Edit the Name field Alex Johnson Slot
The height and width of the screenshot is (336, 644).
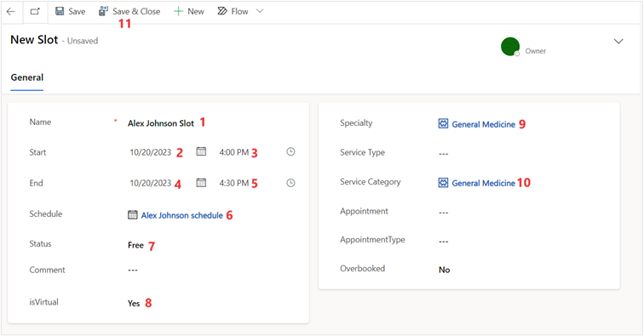(x=161, y=123)
